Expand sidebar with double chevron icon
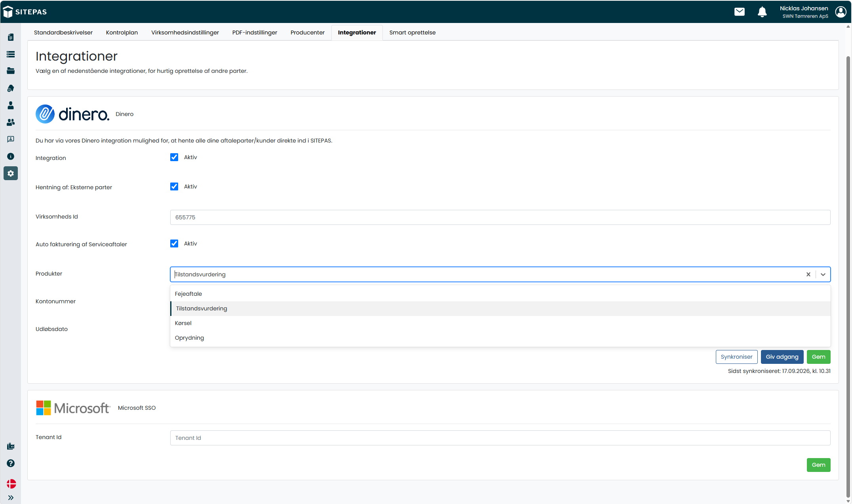This screenshot has width=852, height=504. (x=11, y=498)
